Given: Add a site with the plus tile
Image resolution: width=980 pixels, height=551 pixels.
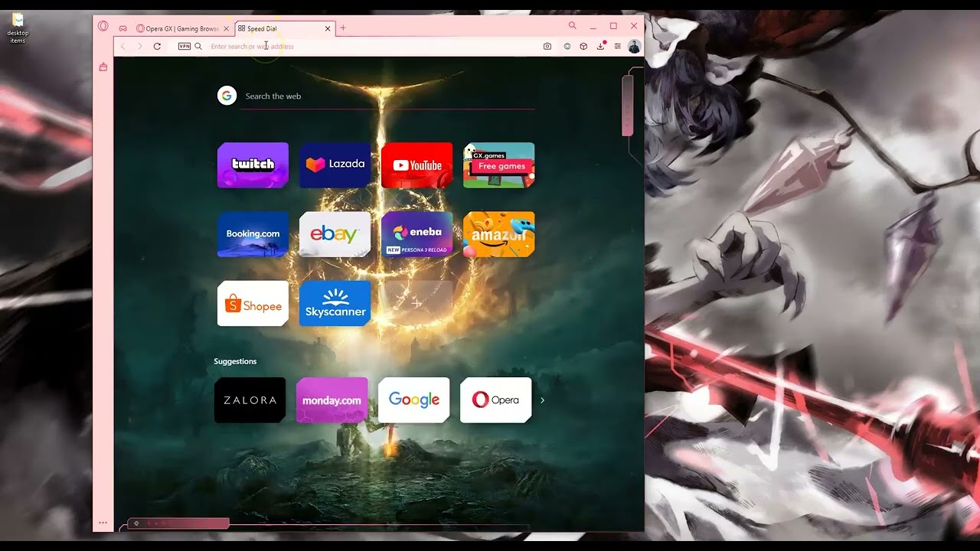Looking at the screenshot, I should click(x=416, y=303).
